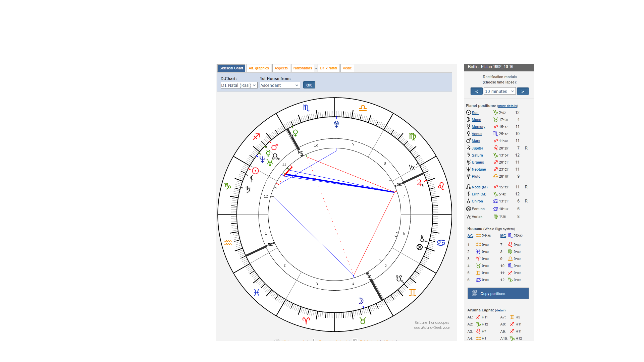This screenshot has width=644, height=362.
Task: Click the Saturn symbol in positions list
Action: pos(469,155)
